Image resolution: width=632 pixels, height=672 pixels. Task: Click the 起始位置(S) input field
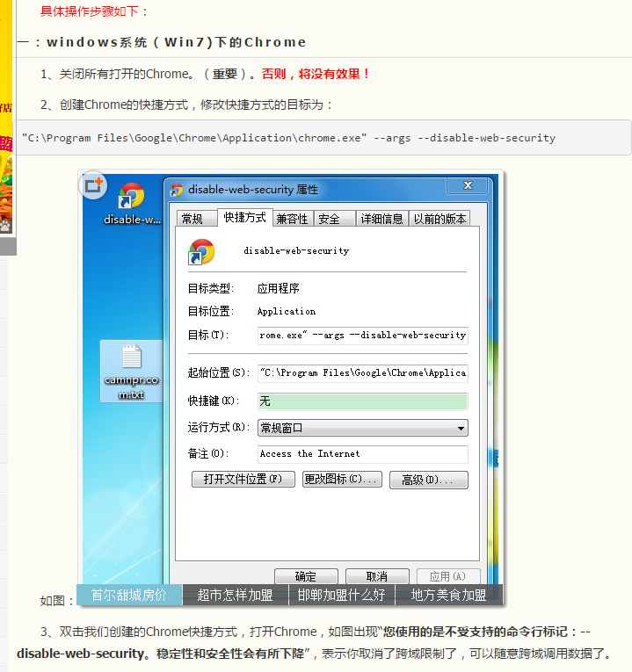coord(363,372)
